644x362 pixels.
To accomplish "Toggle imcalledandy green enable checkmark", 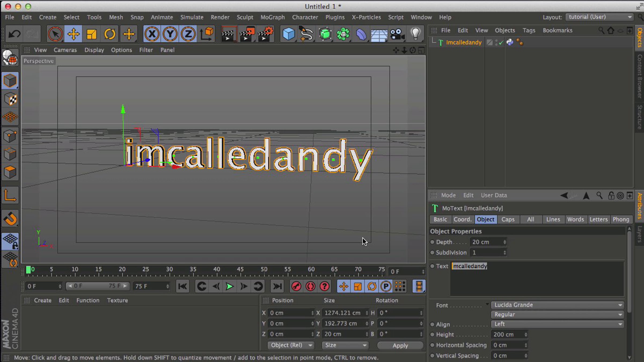I will 501,43.
